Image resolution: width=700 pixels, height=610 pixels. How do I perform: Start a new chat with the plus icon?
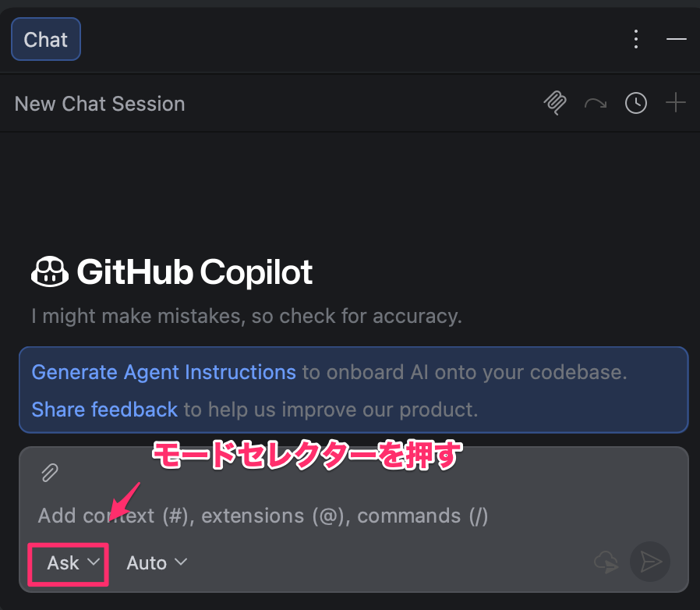[x=675, y=103]
